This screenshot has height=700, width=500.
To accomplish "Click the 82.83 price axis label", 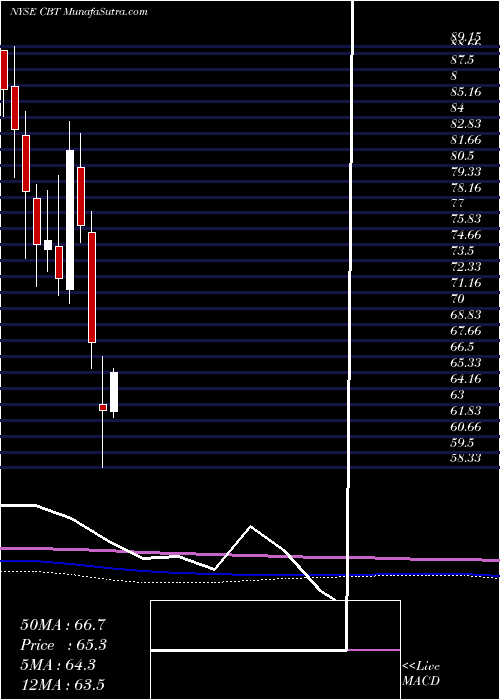I will click(466, 124).
